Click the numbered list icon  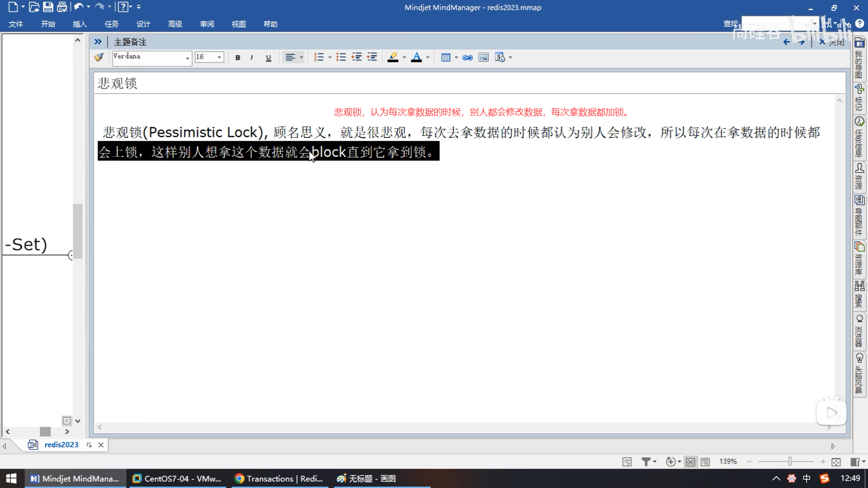(x=319, y=57)
